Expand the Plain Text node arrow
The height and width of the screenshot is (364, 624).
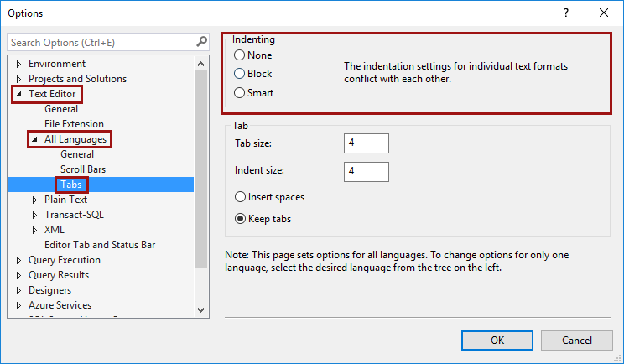[34, 200]
